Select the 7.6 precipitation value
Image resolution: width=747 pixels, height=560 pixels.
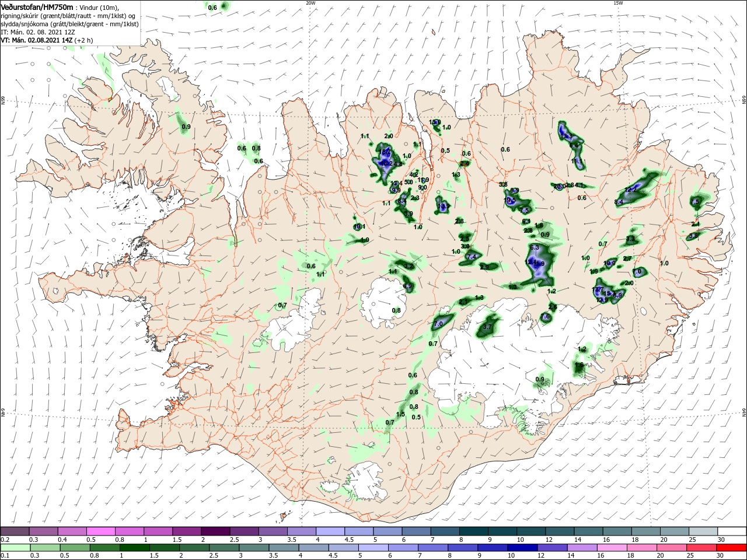[x=545, y=316]
